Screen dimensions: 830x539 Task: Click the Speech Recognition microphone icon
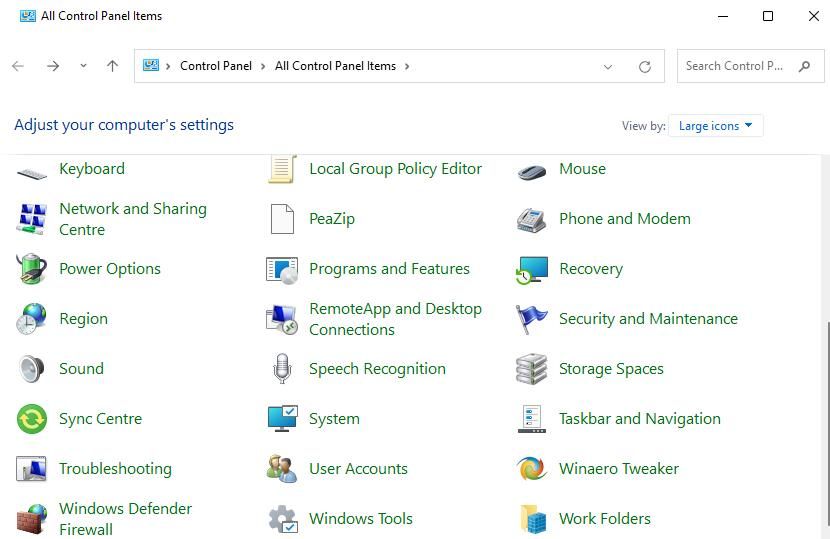pyautogui.click(x=282, y=369)
